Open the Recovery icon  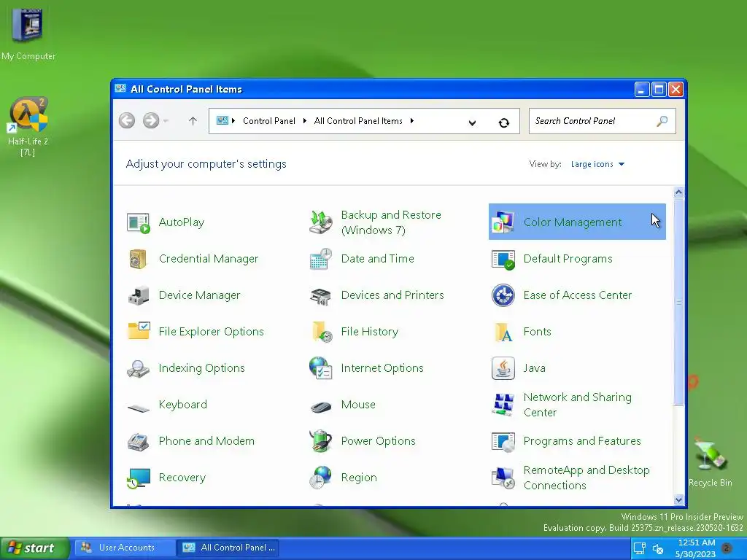click(138, 478)
